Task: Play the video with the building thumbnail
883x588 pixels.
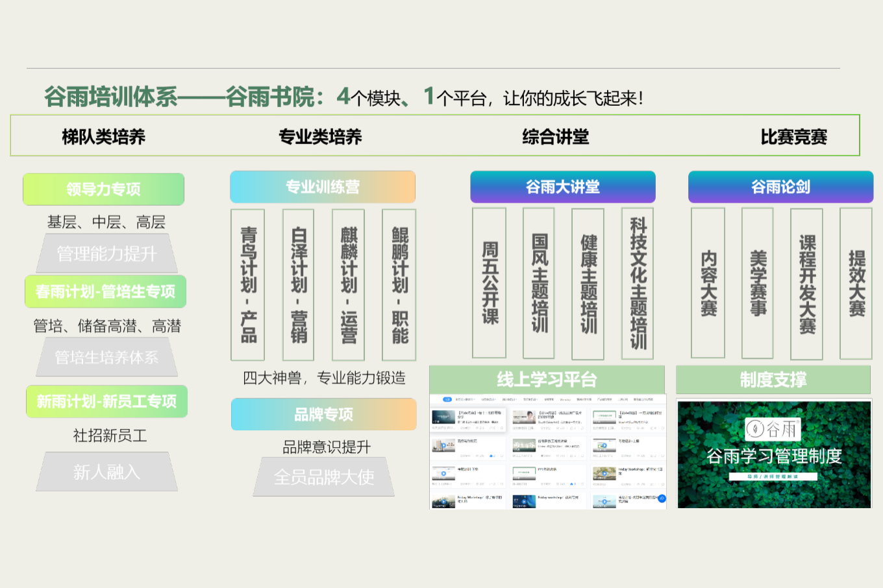Action: pyautogui.click(x=443, y=445)
